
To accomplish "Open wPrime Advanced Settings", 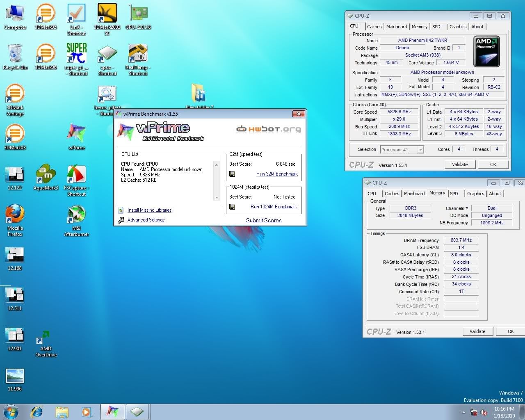I will [x=146, y=220].
